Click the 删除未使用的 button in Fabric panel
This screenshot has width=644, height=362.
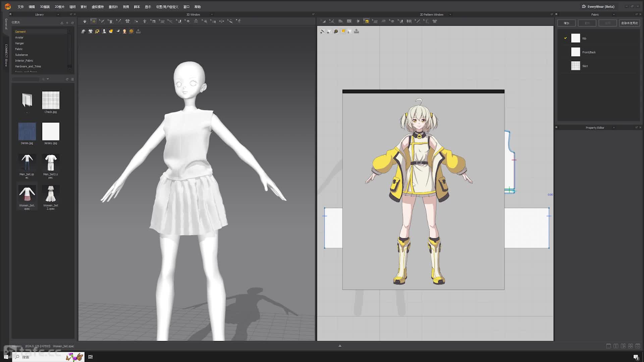[x=629, y=23]
